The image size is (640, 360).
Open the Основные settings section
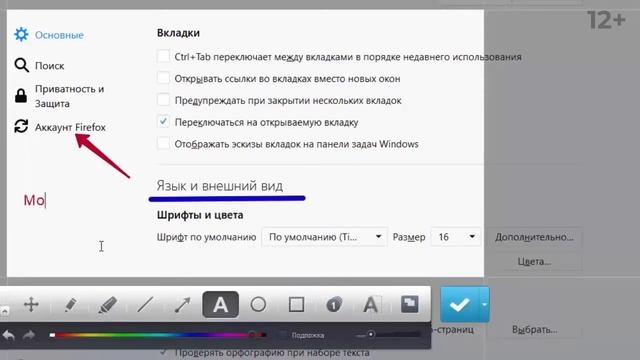(x=59, y=35)
